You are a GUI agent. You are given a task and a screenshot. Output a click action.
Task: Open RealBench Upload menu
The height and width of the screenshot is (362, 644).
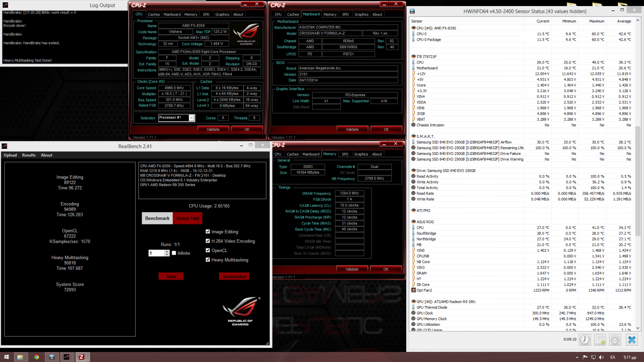click(10, 155)
